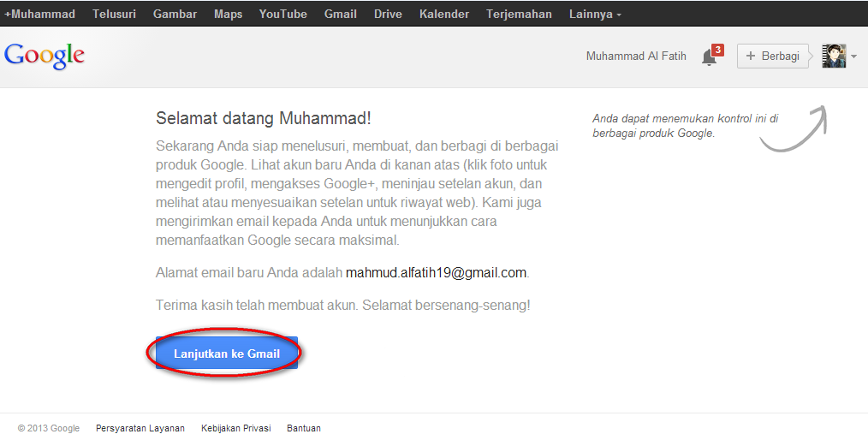Click the mahmud.alfatih19@gmail.com address text
This screenshot has height=440, width=868.
pyautogui.click(x=437, y=273)
